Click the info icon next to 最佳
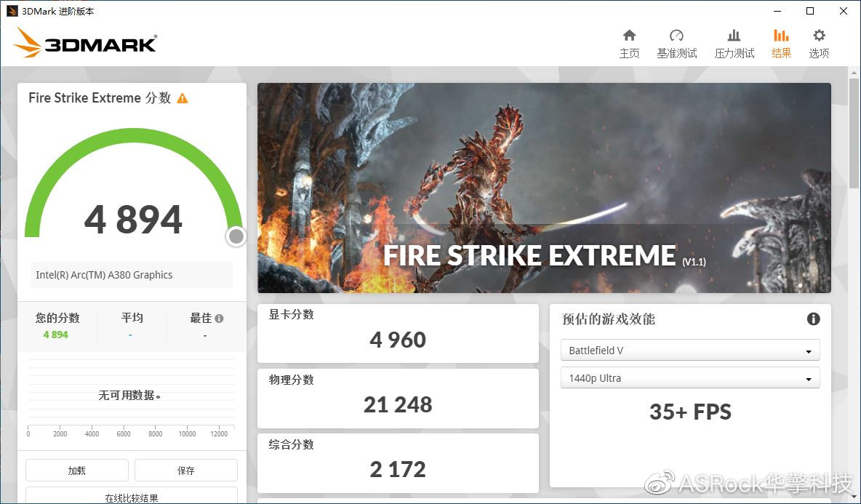 tap(219, 319)
